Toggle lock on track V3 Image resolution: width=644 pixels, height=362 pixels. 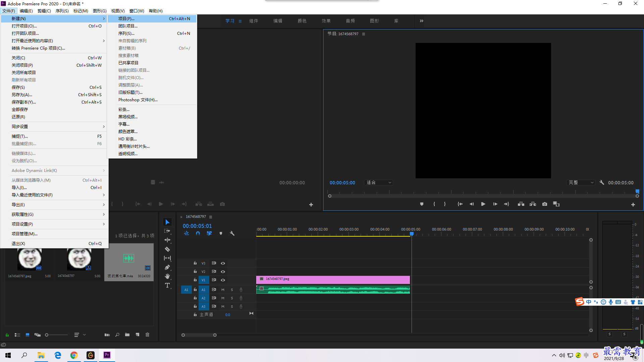(x=195, y=263)
